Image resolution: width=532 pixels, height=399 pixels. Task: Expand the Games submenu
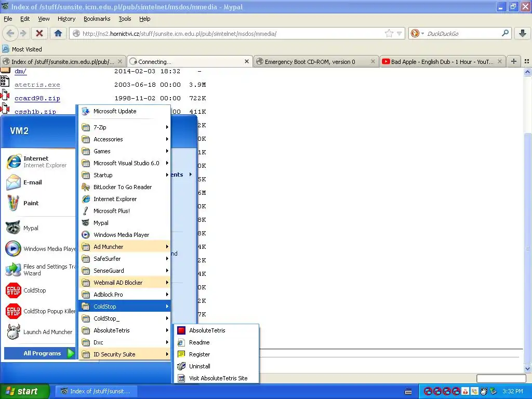(x=125, y=151)
